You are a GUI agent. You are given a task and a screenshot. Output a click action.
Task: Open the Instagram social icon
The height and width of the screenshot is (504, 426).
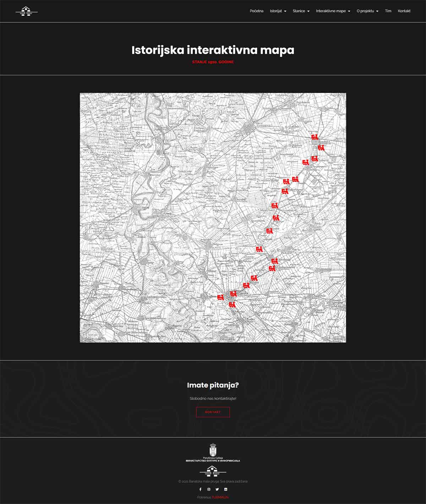tap(209, 489)
